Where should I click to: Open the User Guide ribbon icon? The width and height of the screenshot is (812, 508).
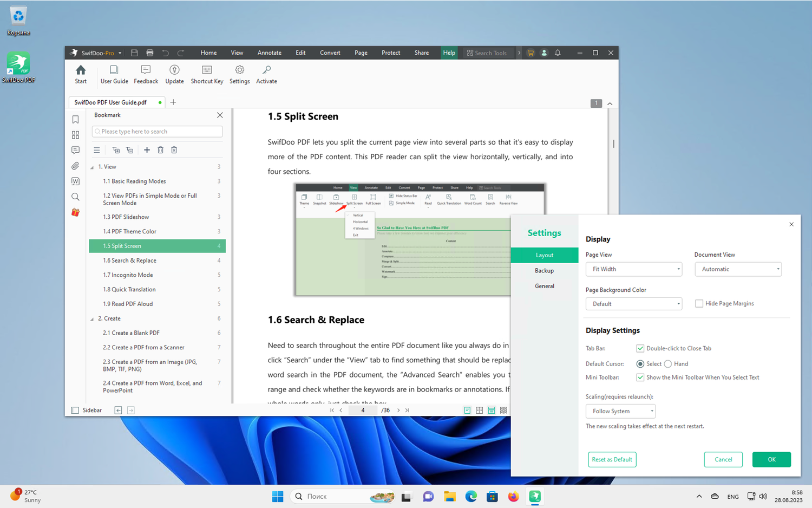114,74
